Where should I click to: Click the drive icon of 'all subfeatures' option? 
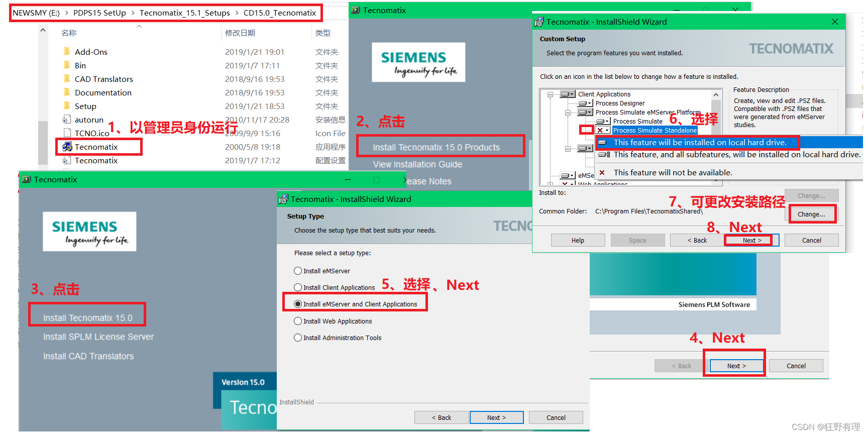pos(604,155)
